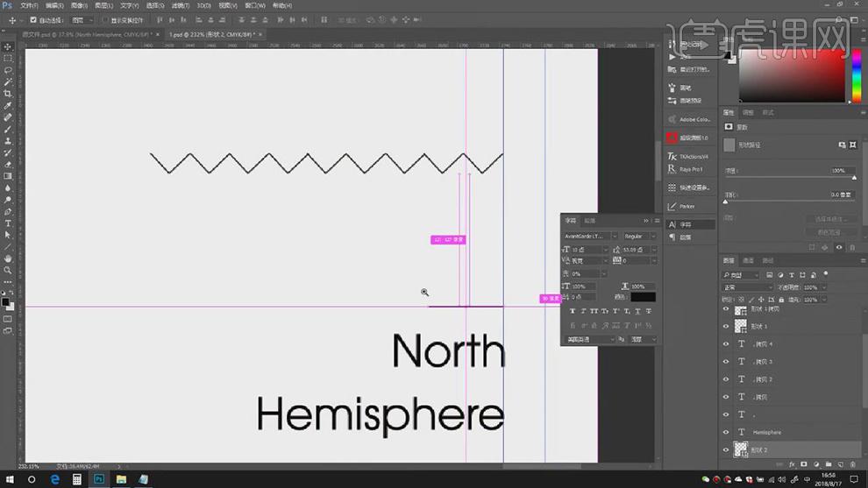This screenshot has width=868, height=488.
Task: Open the layer fill dropdown
Action: click(823, 300)
